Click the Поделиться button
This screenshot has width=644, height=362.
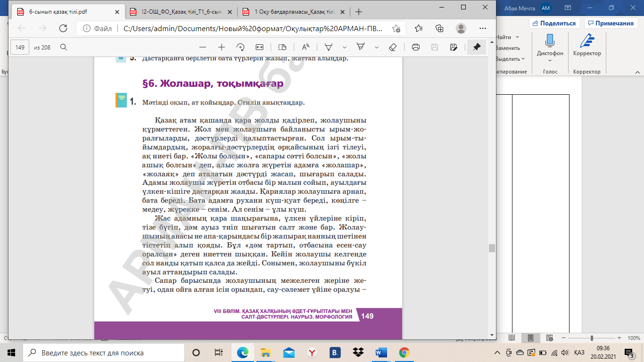(554, 23)
